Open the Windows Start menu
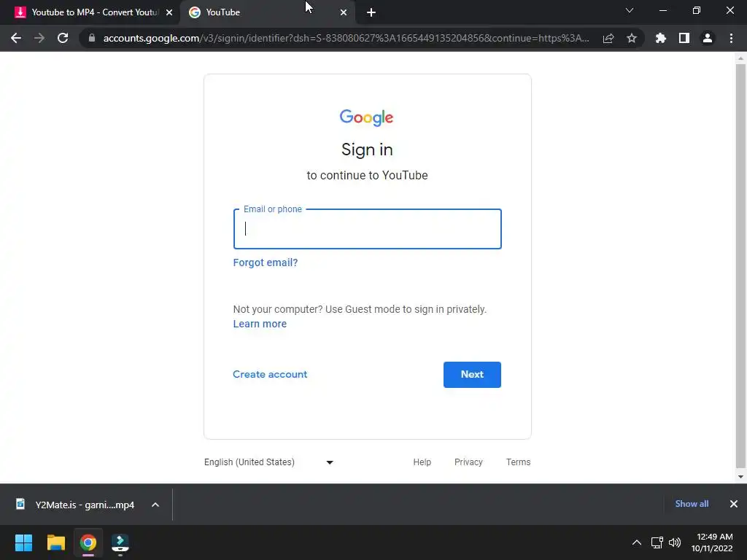 (x=23, y=542)
